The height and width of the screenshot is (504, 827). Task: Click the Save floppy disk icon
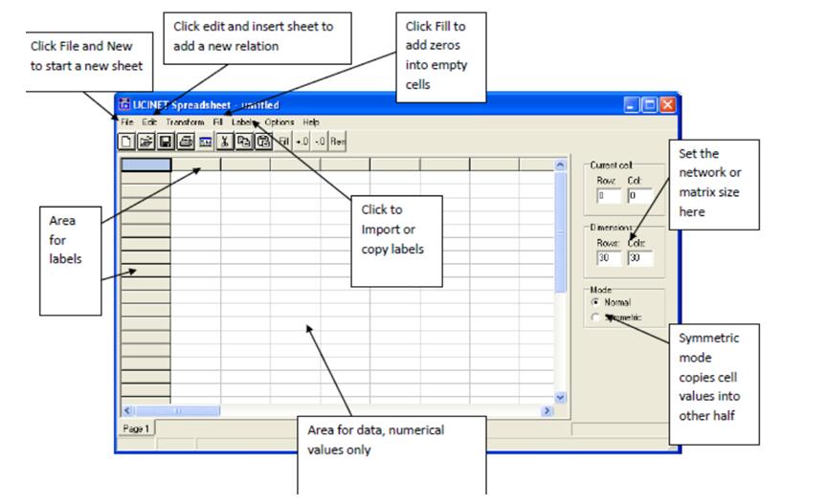pos(166,142)
